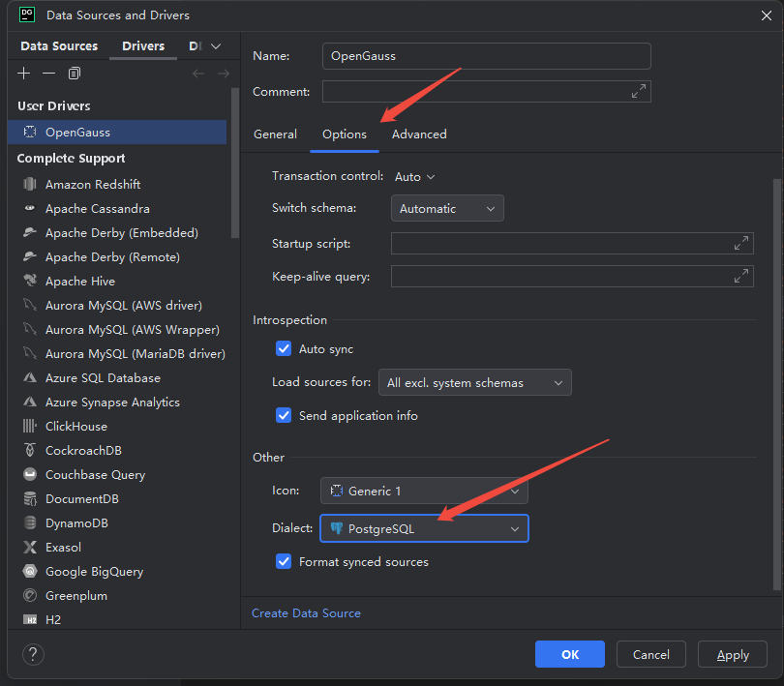
Task: Click the H2 driver icon
Action: [30, 619]
